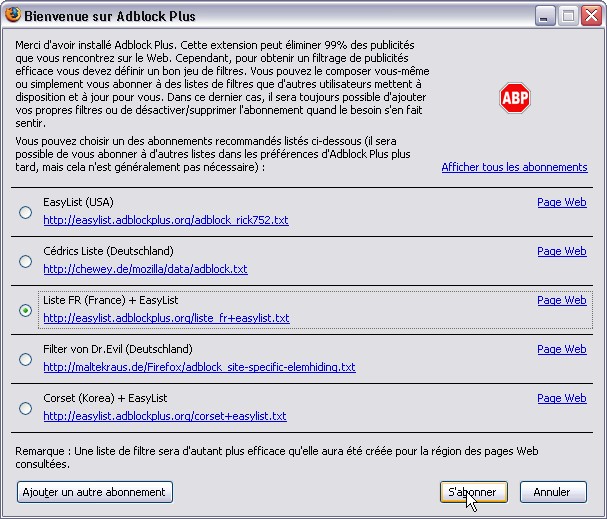The height and width of the screenshot is (519, 607).
Task: Close the Adblock Plus welcome dialog
Action: 591,16
